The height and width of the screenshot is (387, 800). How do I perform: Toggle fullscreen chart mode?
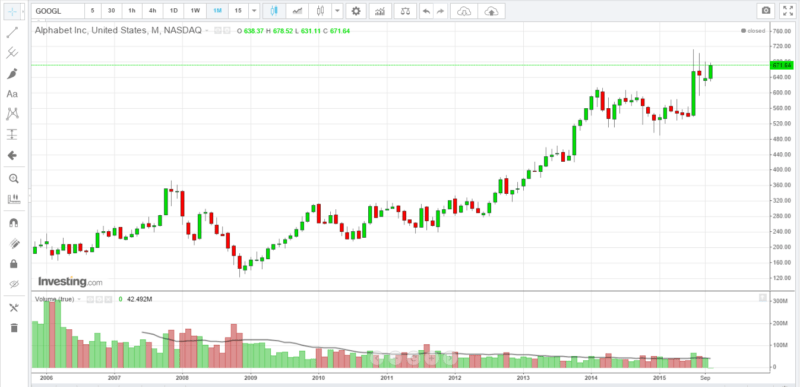788,10
